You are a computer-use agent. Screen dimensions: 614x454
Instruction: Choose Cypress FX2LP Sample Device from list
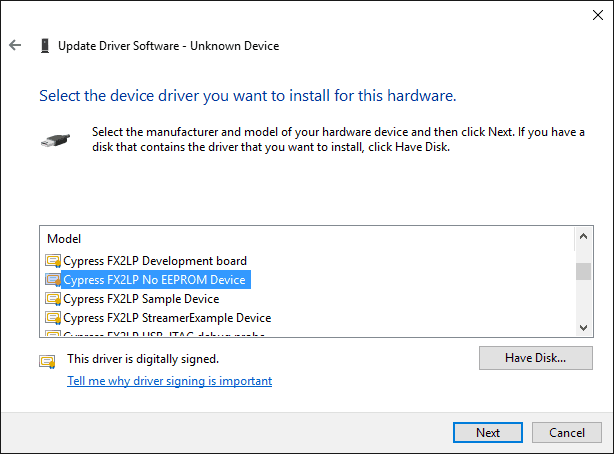coord(141,299)
